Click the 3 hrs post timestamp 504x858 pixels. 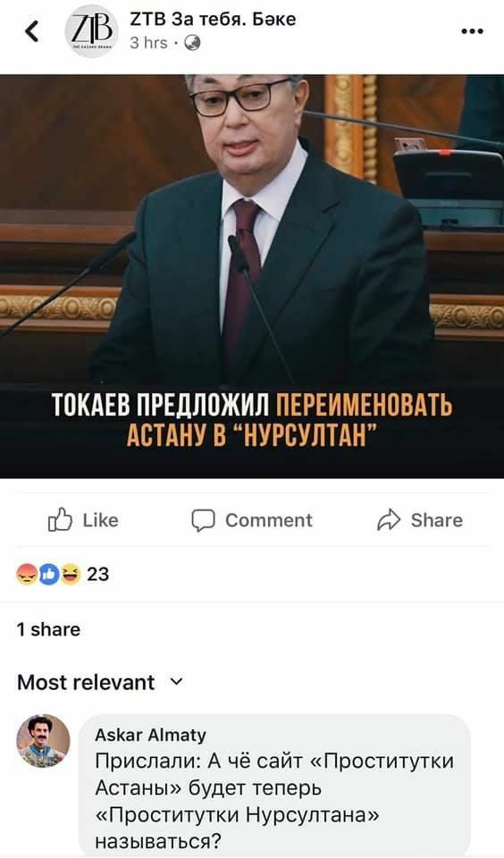[x=148, y=43]
